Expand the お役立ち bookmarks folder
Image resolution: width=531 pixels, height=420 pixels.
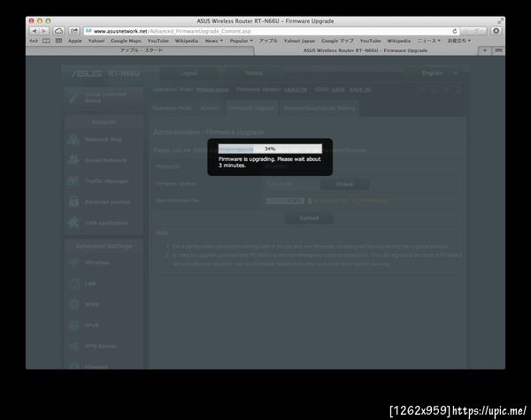(x=458, y=41)
